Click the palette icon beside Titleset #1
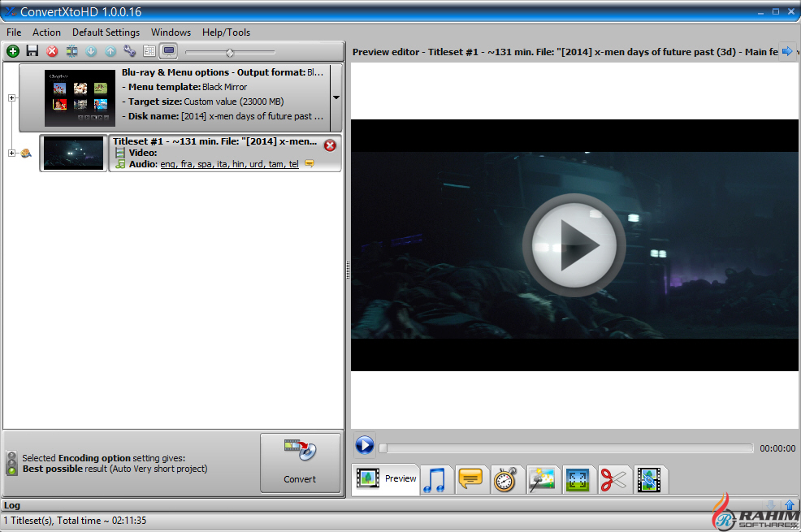Screen dimensions: 801x532 (x=26, y=153)
